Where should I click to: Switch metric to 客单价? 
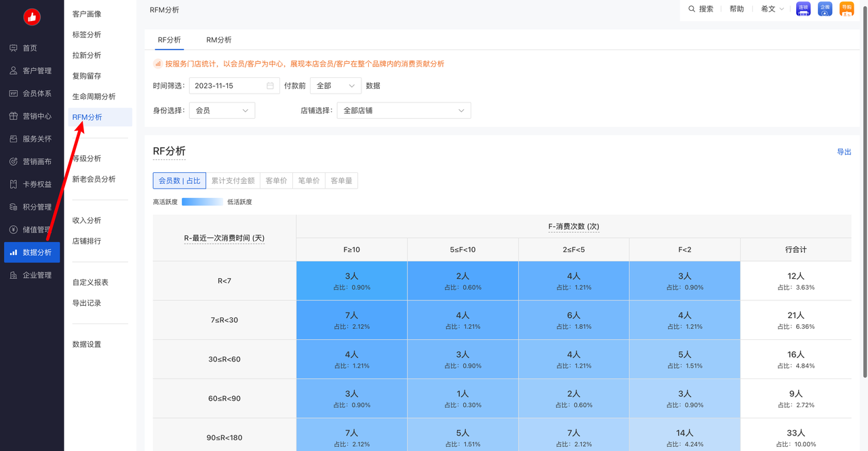click(x=276, y=181)
